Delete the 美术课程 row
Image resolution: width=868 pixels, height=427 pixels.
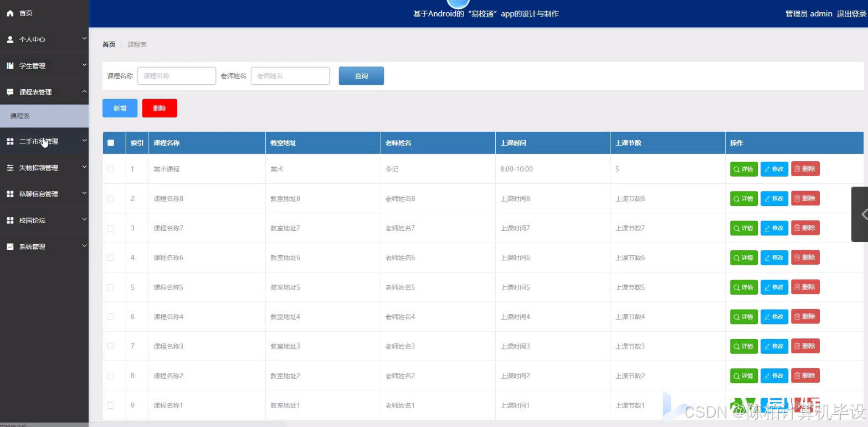[x=805, y=169]
